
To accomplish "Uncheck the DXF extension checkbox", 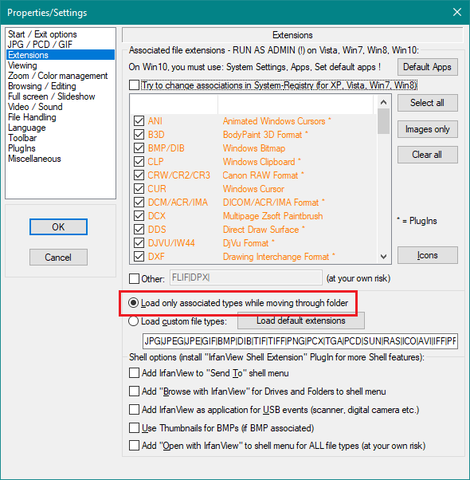I will click(x=139, y=257).
